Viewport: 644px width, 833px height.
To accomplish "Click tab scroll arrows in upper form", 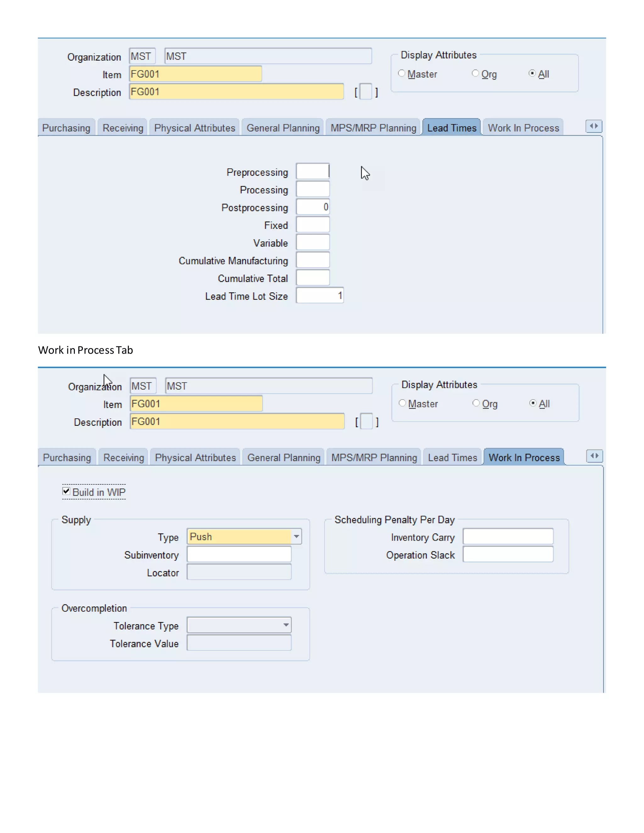I will click(594, 126).
